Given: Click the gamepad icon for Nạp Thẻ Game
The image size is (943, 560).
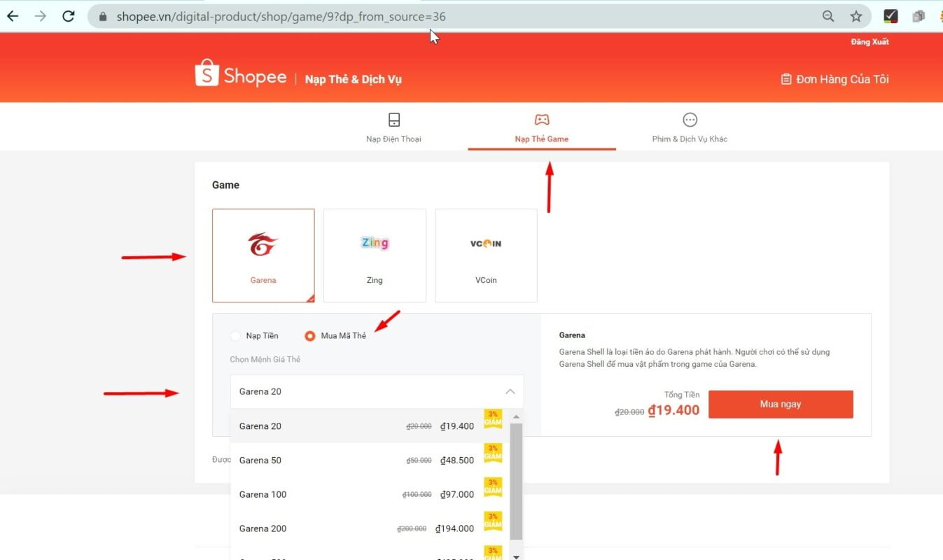Looking at the screenshot, I should (x=542, y=120).
